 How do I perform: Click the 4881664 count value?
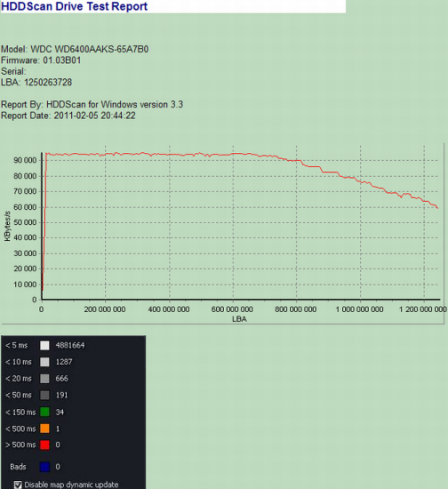(70, 346)
